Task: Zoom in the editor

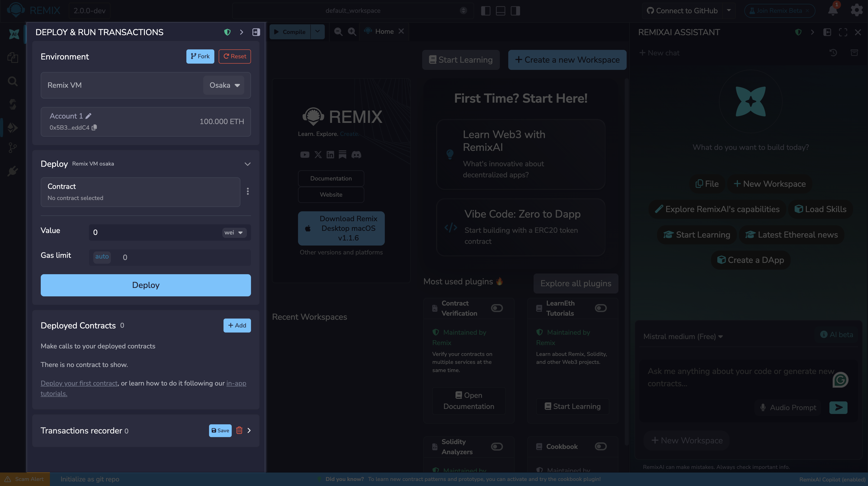Action: [352, 32]
